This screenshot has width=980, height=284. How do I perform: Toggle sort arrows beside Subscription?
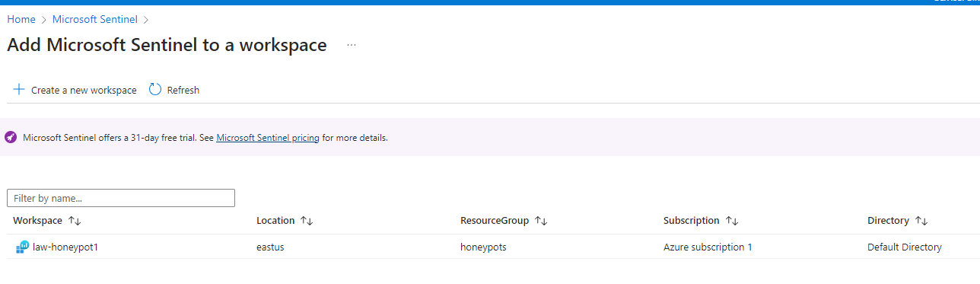(x=732, y=221)
